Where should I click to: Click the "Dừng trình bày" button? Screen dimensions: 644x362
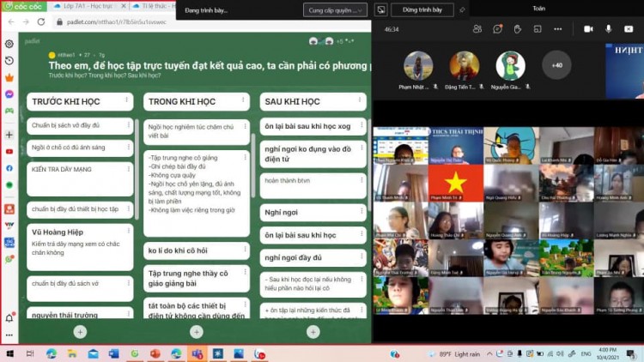(x=422, y=10)
